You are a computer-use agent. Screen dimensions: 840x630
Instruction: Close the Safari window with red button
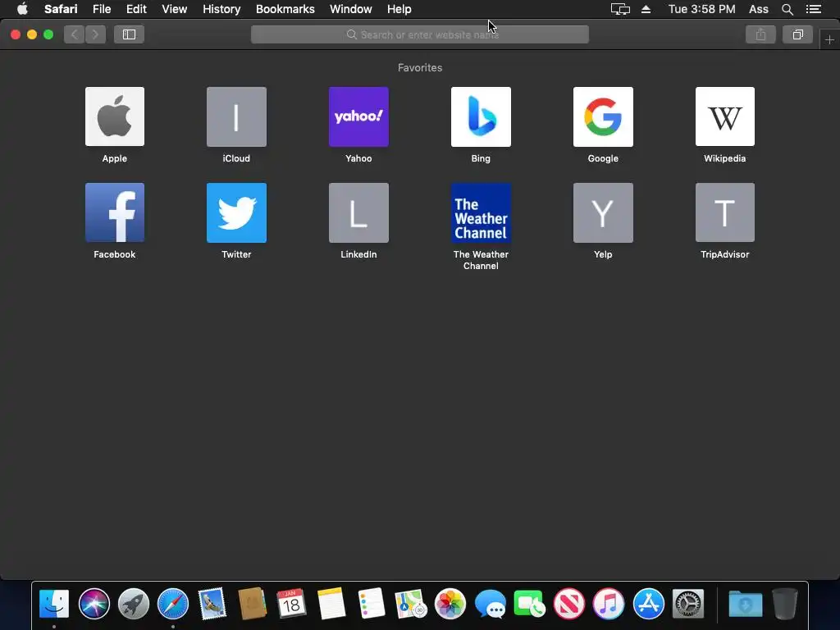click(x=16, y=34)
